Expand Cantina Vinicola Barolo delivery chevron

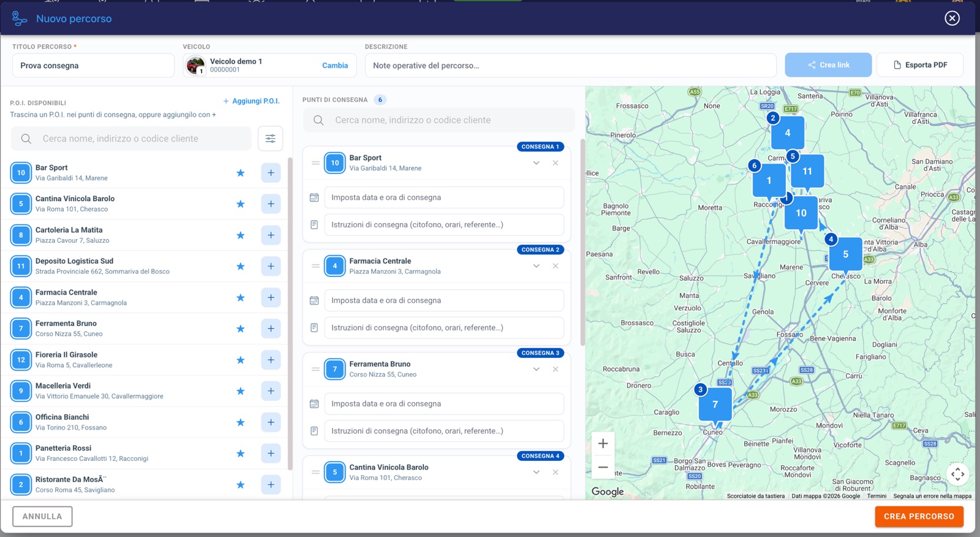pos(536,472)
